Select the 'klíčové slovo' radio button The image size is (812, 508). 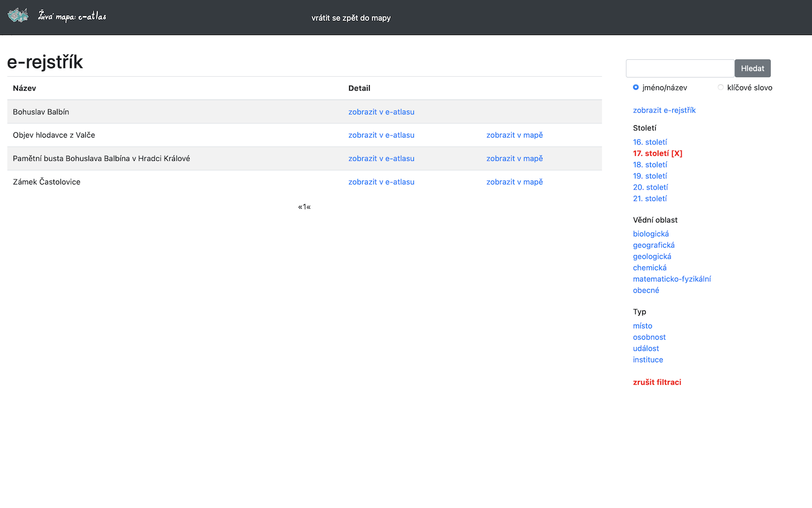click(x=721, y=87)
